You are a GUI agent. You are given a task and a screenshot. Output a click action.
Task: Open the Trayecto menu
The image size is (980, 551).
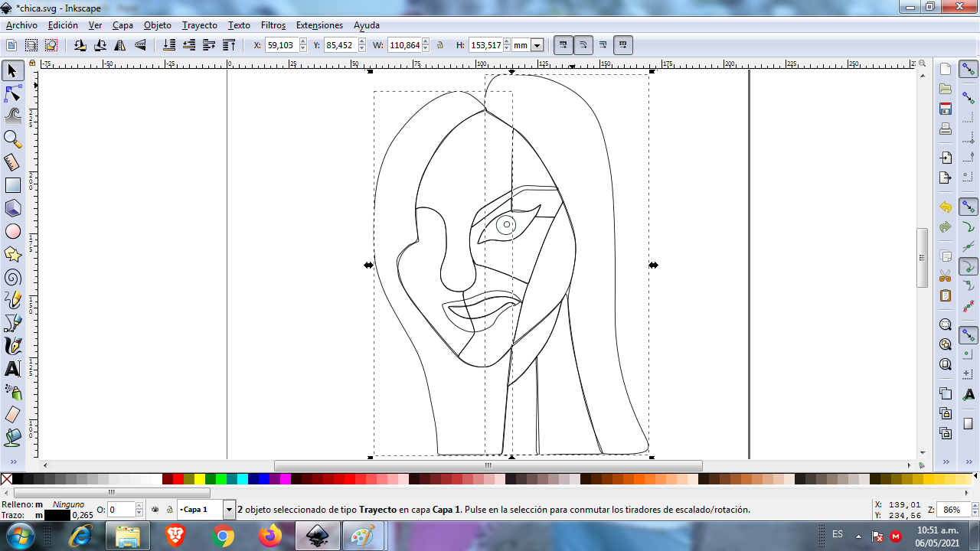[199, 25]
